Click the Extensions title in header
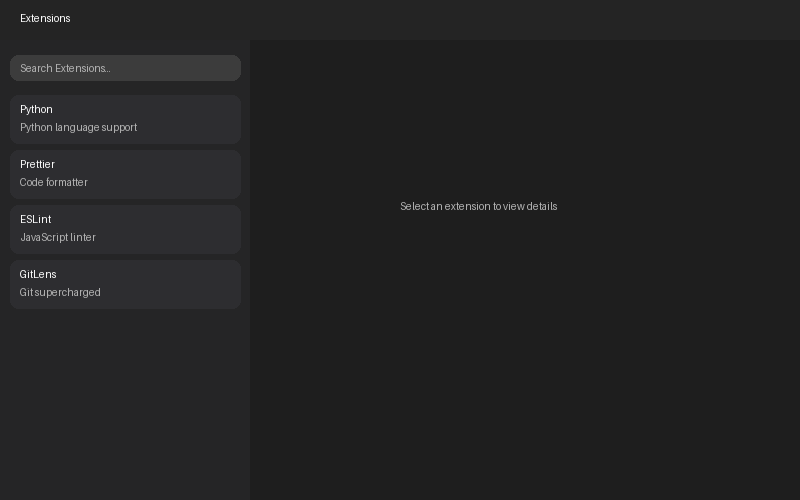This screenshot has height=500, width=800. coord(45,19)
